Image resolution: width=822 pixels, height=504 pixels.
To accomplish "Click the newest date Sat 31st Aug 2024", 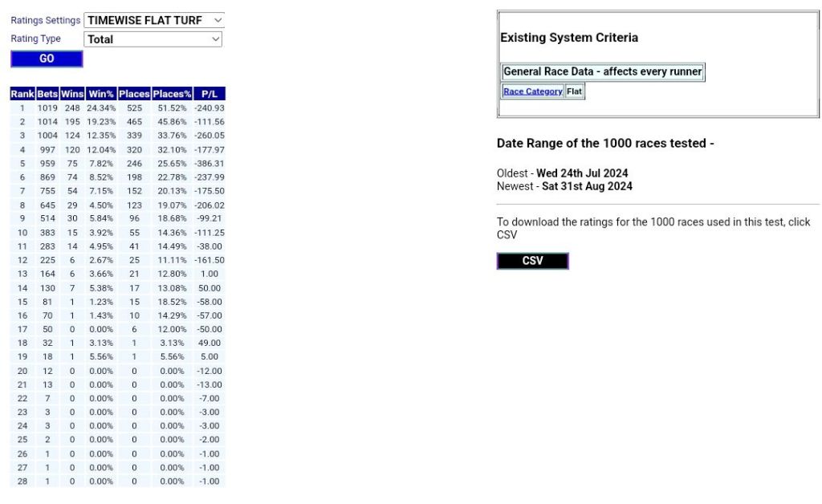I will point(587,186).
